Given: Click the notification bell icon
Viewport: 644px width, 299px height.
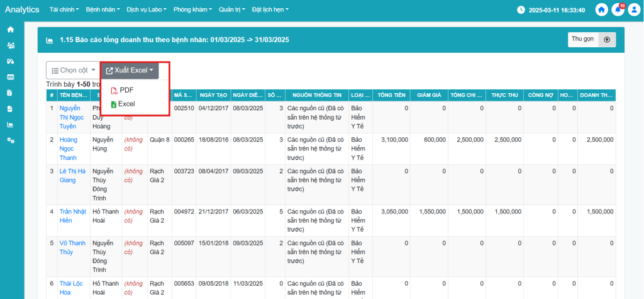Looking at the screenshot, I should point(618,10).
